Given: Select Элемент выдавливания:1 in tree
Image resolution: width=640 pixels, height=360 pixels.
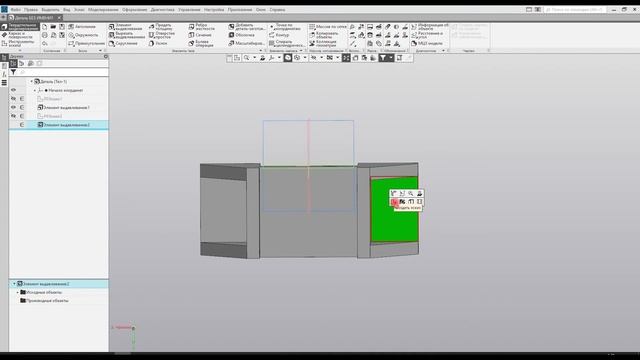Looking at the screenshot, I should (x=64, y=107).
